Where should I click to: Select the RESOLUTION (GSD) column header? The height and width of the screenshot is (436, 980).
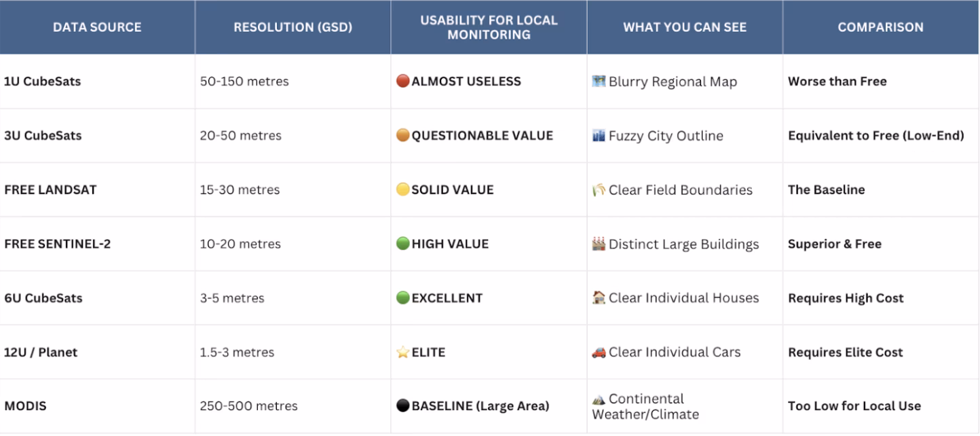pyautogui.click(x=293, y=28)
